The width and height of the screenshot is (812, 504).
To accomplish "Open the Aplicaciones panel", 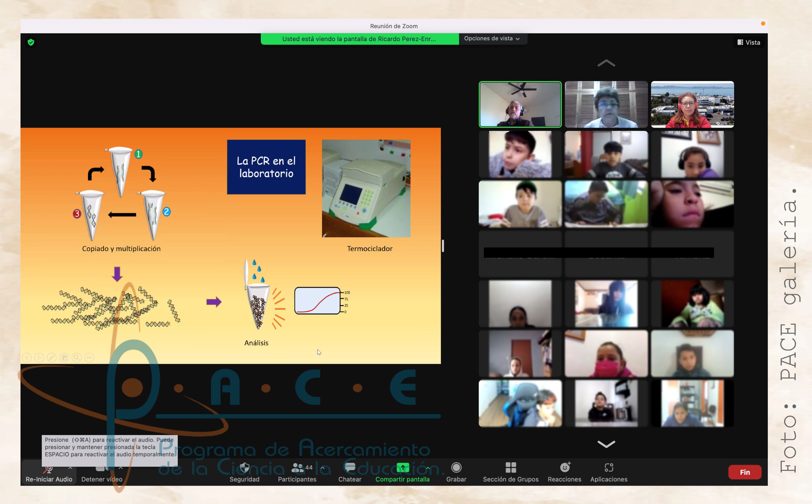I will pyautogui.click(x=609, y=472).
